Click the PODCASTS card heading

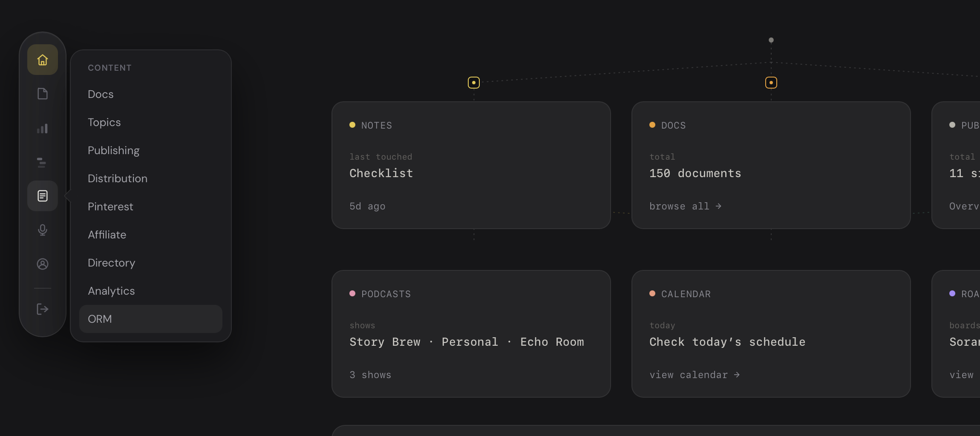click(386, 294)
